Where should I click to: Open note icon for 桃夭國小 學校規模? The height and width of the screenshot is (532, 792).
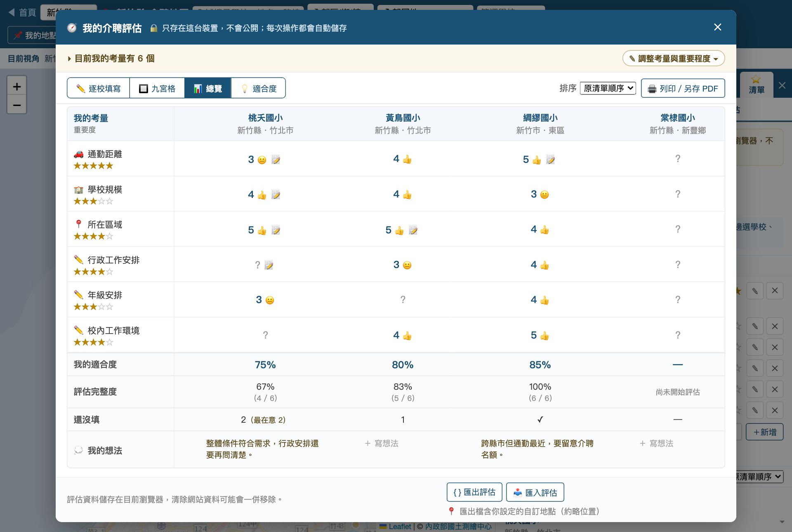(x=276, y=195)
